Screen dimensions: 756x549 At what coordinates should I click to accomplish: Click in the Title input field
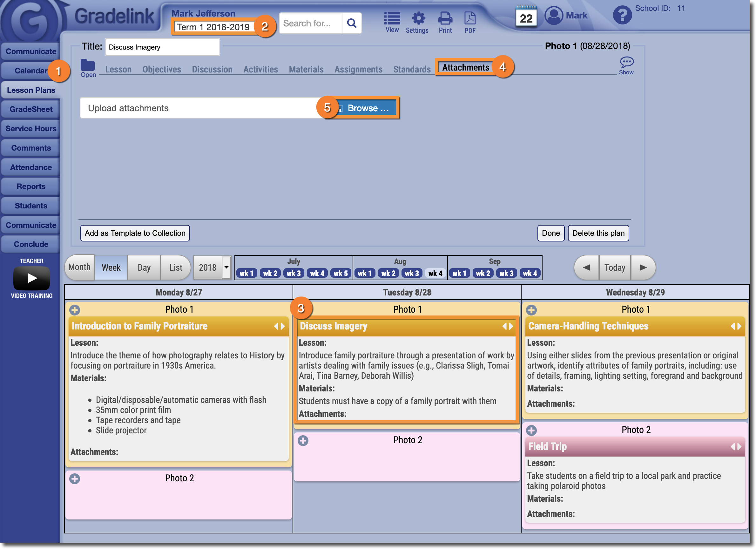click(162, 47)
